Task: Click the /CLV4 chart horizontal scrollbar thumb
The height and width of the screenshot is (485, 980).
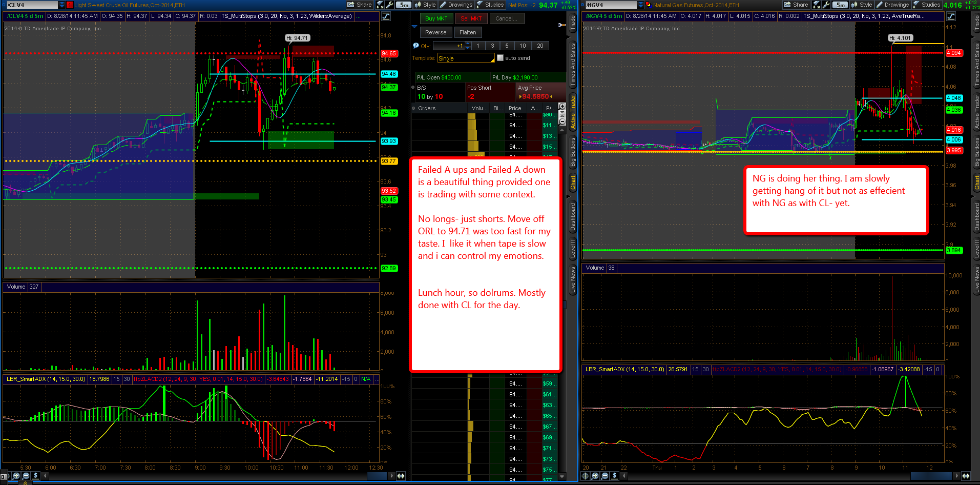Action: point(377,476)
